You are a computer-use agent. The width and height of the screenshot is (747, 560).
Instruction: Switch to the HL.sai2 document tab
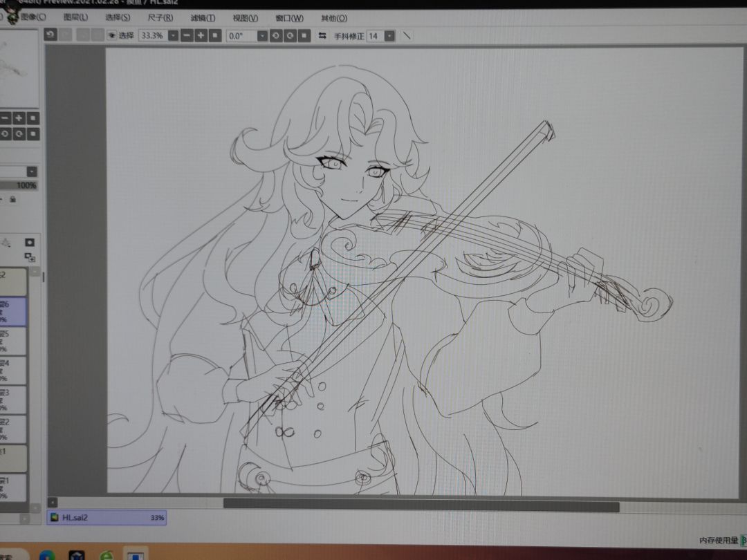[x=107, y=517]
